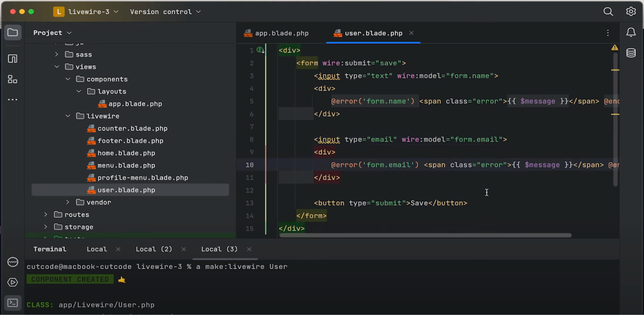Click the editor horizontal scrollbar
The width and height of the screenshot is (644, 315).
point(425,235)
